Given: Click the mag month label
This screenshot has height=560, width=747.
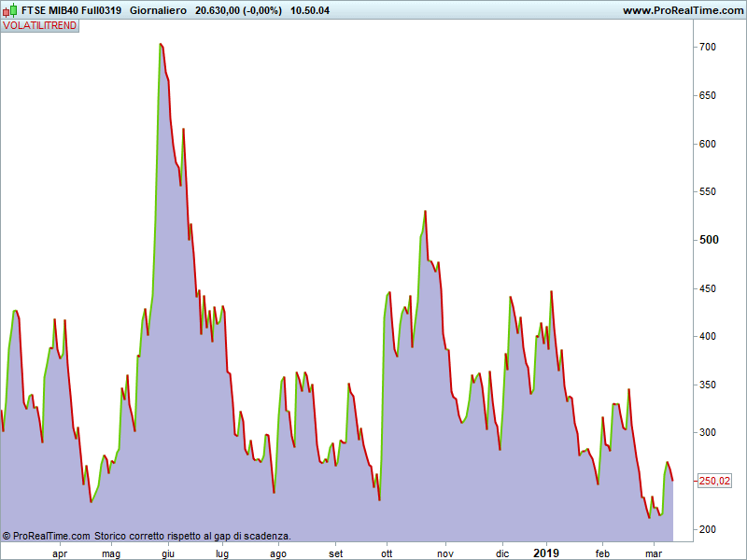Looking at the screenshot, I should pos(111,553).
